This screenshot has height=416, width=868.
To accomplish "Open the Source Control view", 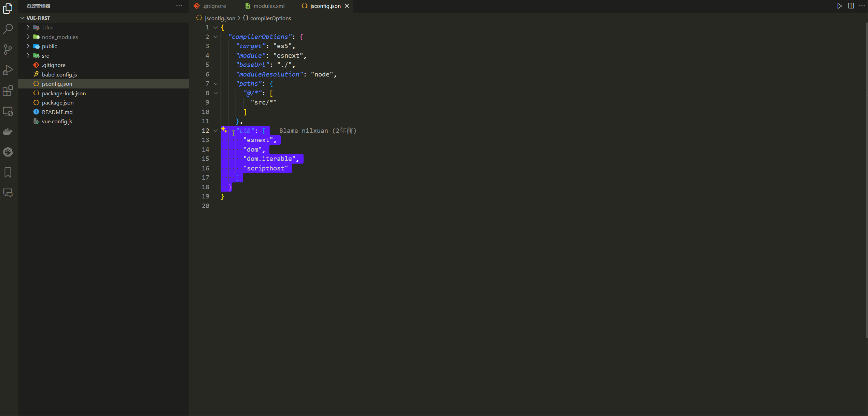I will click(8, 50).
